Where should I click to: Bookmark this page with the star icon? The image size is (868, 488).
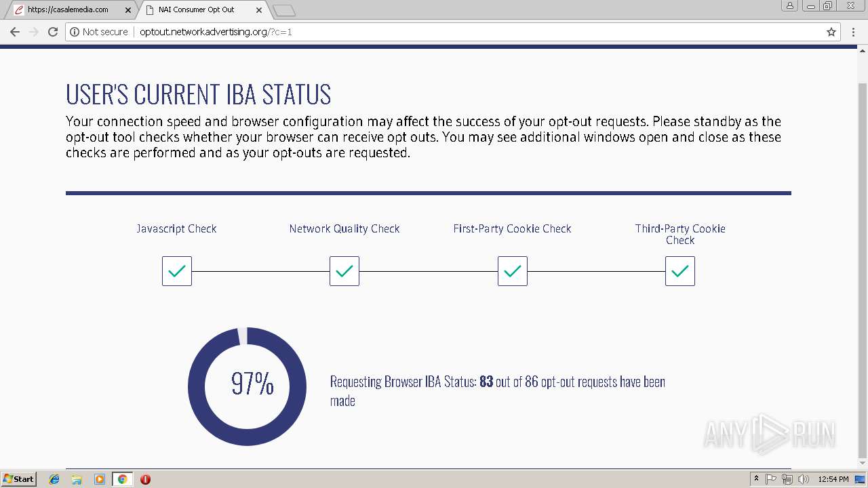click(831, 32)
